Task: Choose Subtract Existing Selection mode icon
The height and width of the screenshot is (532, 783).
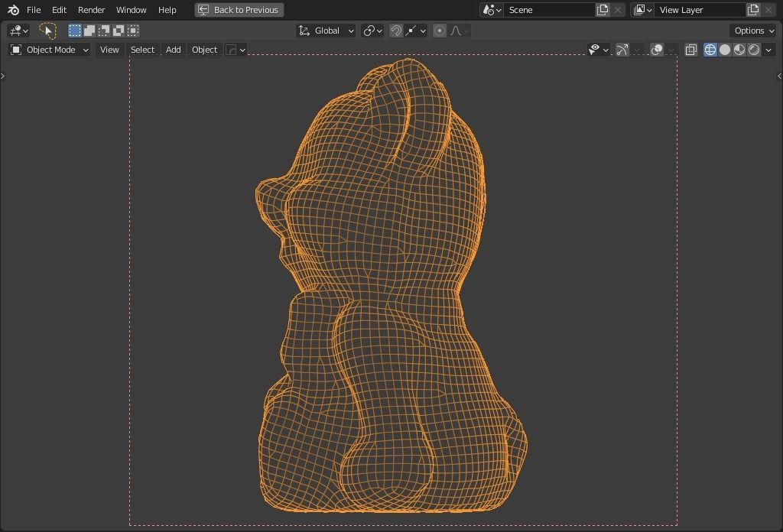Action: [x=104, y=31]
